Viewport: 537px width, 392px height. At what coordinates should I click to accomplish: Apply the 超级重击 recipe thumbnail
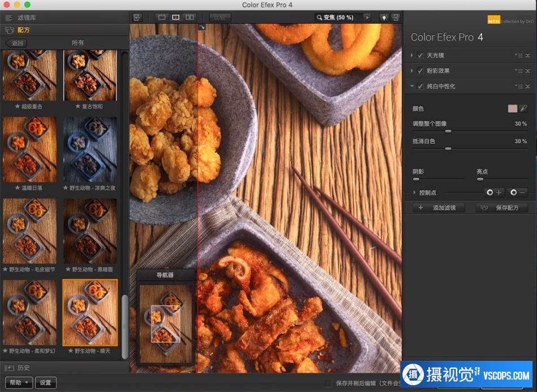click(x=30, y=75)
